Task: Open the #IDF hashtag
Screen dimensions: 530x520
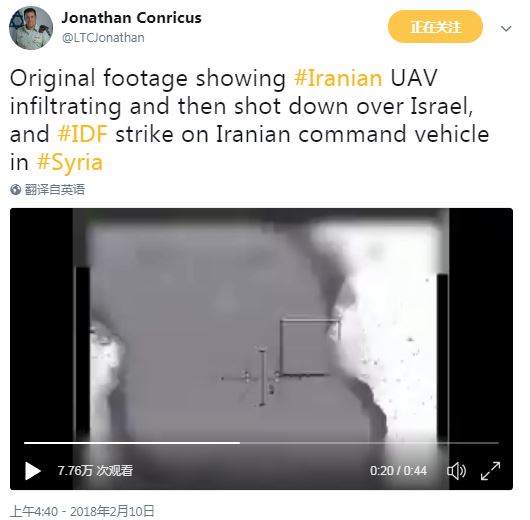Action: (x=82, y=134)
